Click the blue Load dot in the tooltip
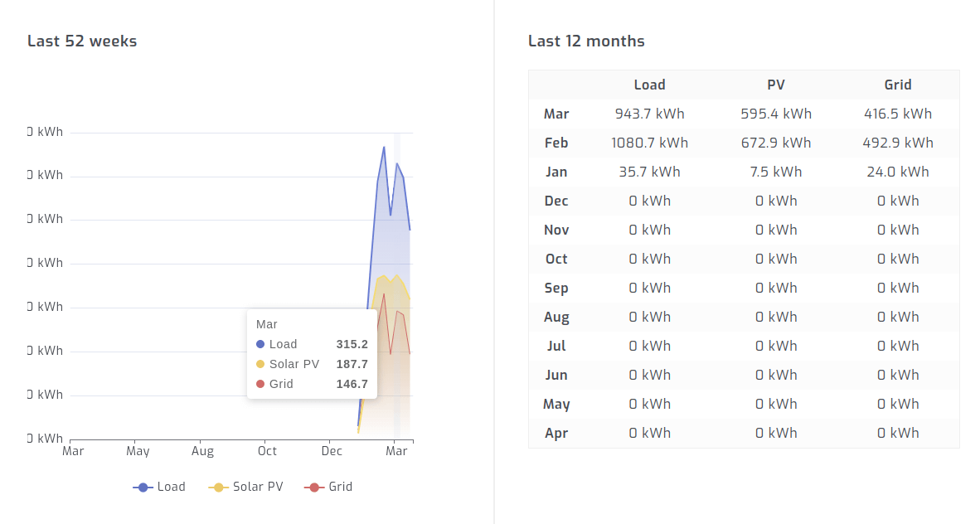 pyautogui.click(x=260, y=344)
